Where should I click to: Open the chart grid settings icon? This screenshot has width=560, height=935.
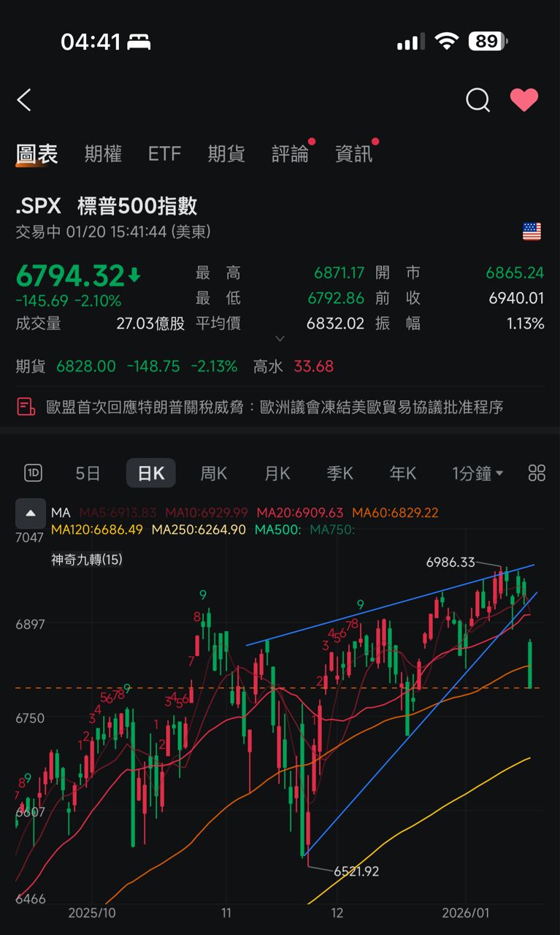[x=537, y=473]
